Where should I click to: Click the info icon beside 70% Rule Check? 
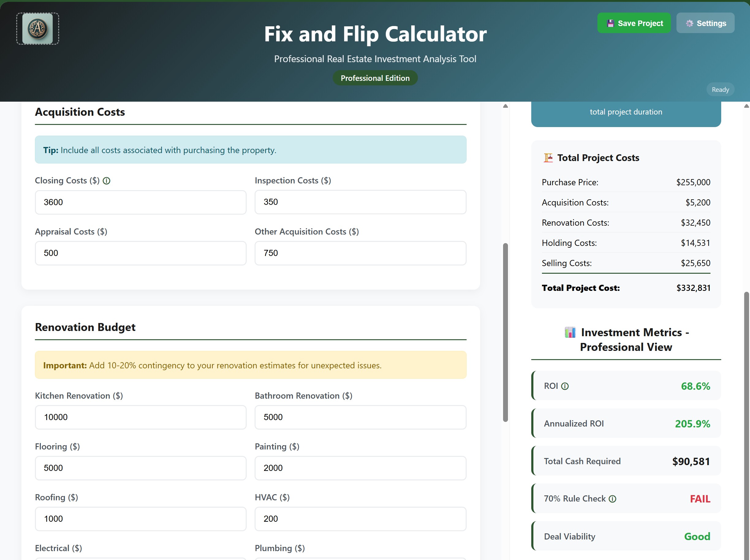tap(612, 498)
